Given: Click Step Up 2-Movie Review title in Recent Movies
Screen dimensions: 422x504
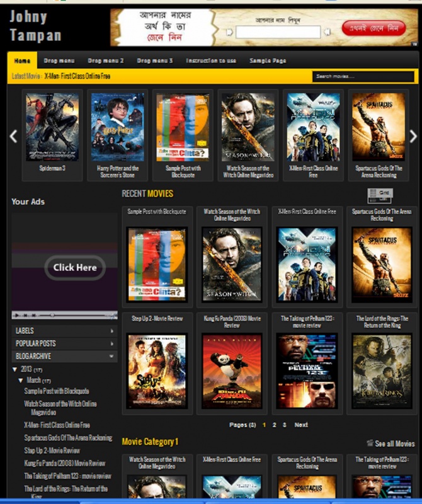Looking at the screenshot, I should coord(157,318).
